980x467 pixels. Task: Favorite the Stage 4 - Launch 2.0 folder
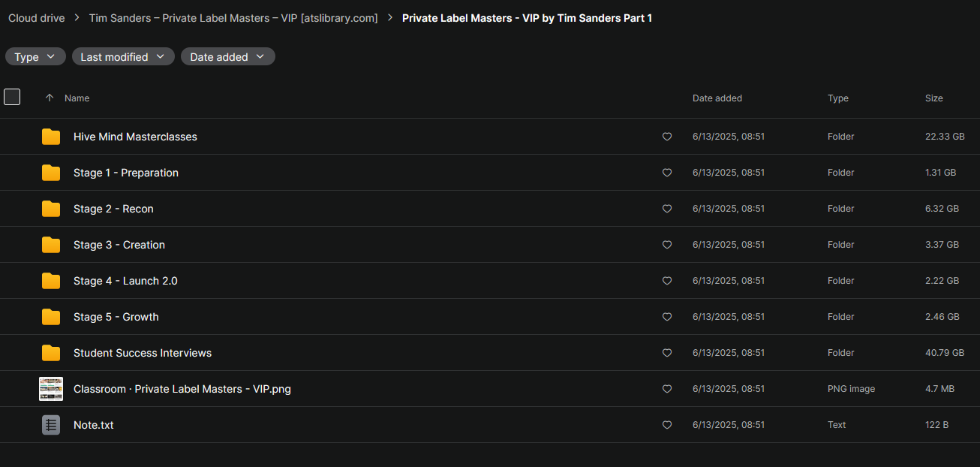click(x=666, y=281)
